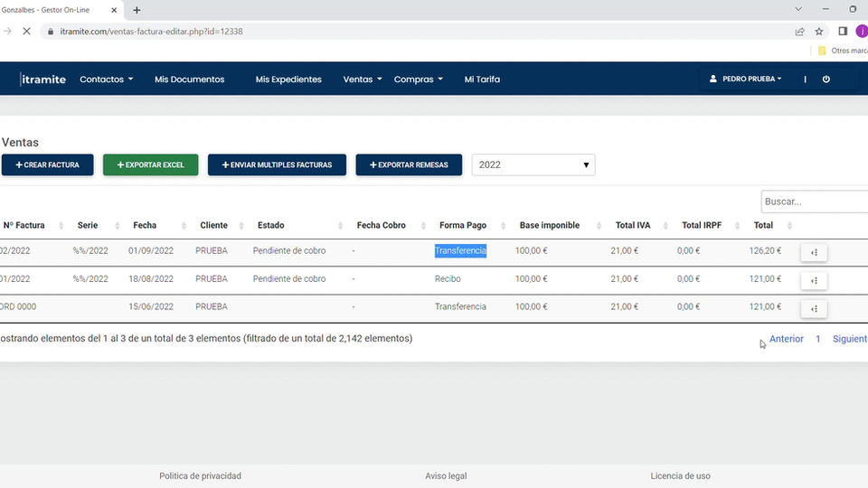Bookmark this page with the star
The width and height of the screenshot is (868, 488).
(819, 32)
